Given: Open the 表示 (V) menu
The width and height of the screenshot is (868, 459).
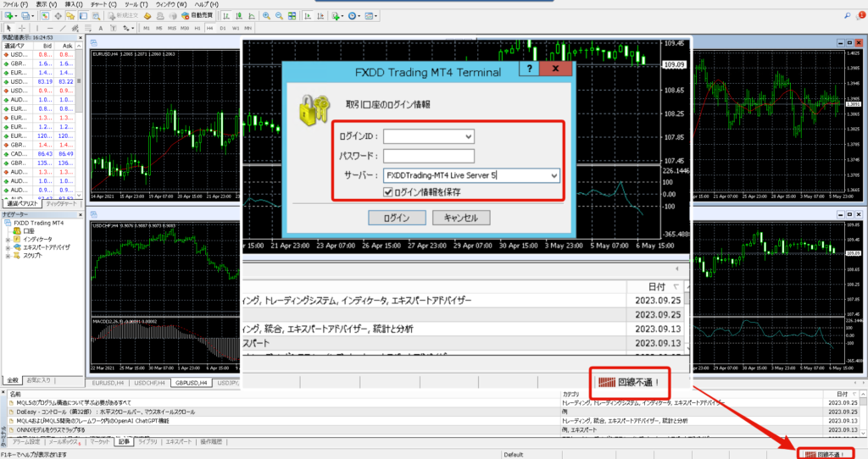Looking at the screenshot, I should click(47, 4).
